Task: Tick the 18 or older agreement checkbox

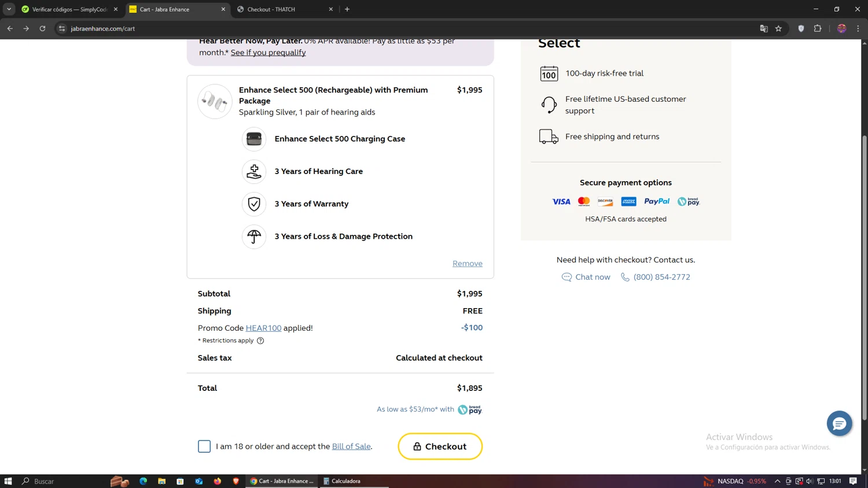Action: [204, 446]
